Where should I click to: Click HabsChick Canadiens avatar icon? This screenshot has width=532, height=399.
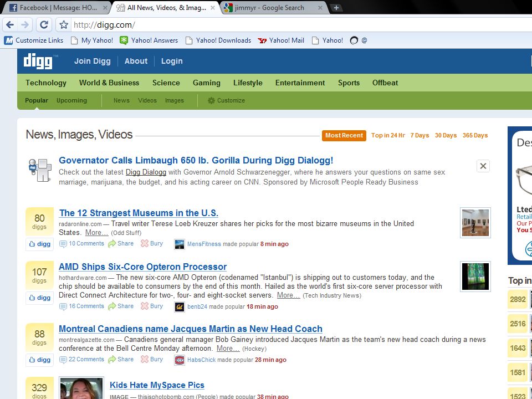[179, 360]
